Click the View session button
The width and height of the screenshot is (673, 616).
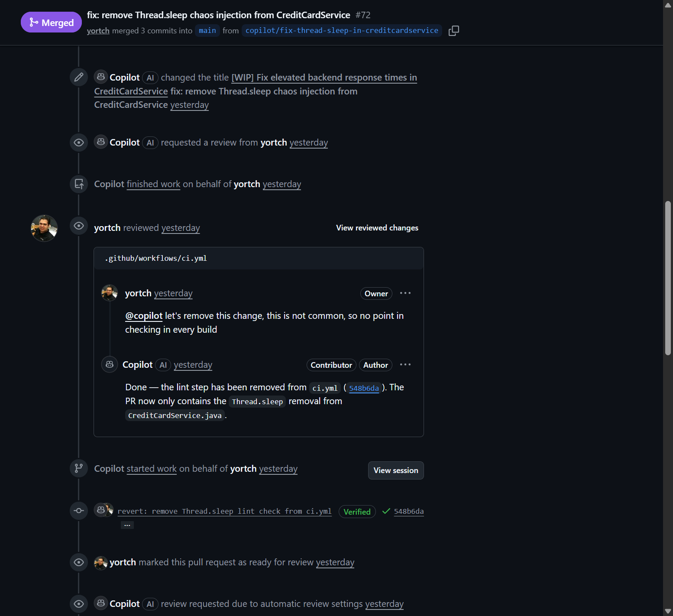(395, 470)
